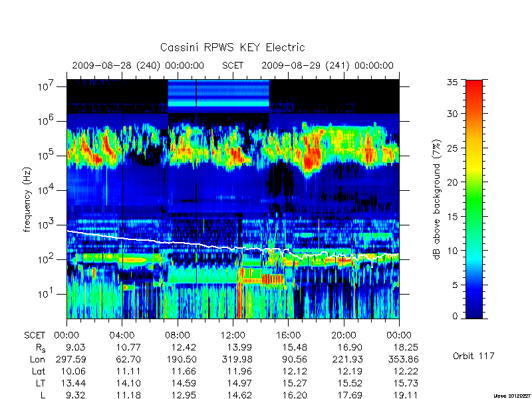Click the 04:00 SCET time tick label
Screen dimensions: 532x399
[122, 336]
